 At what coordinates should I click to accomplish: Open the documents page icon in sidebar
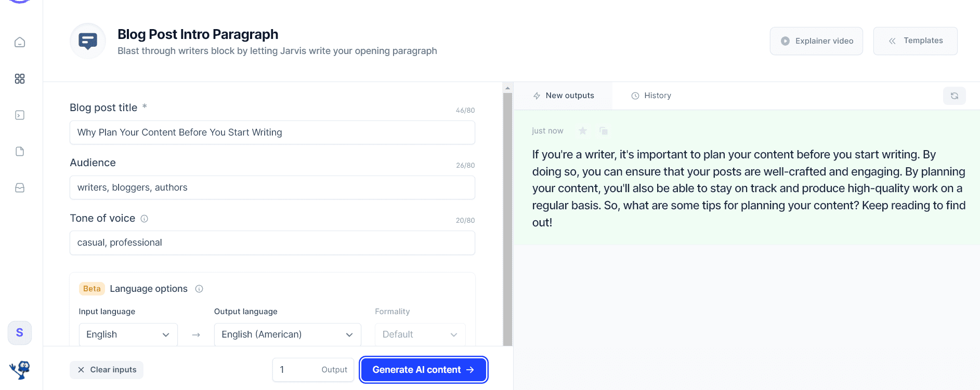[x=20, y=151]
